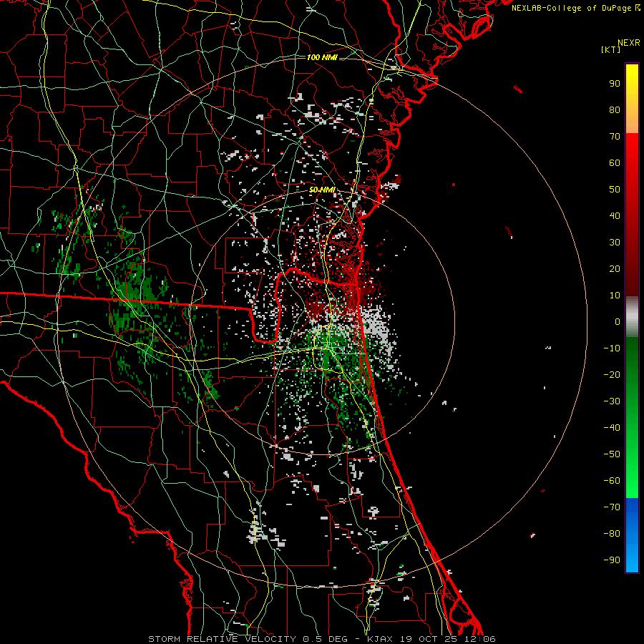Image resolution: width=644 pixels, height=644 pixels.
Task: Pick the blue bottom segment of color bar
Action: coord(632,535)
